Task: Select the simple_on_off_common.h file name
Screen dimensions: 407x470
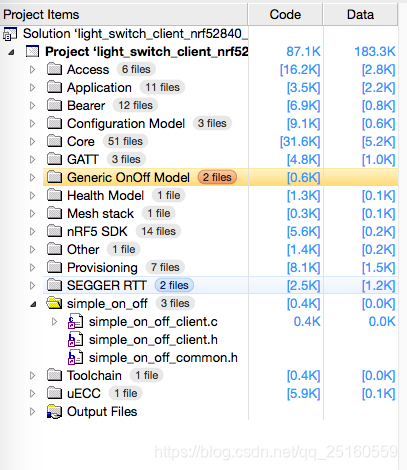Action: (163, 358)
